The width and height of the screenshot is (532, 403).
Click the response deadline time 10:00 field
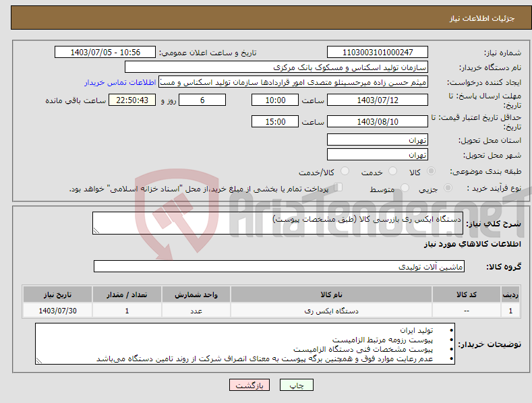tap(275, 100)
